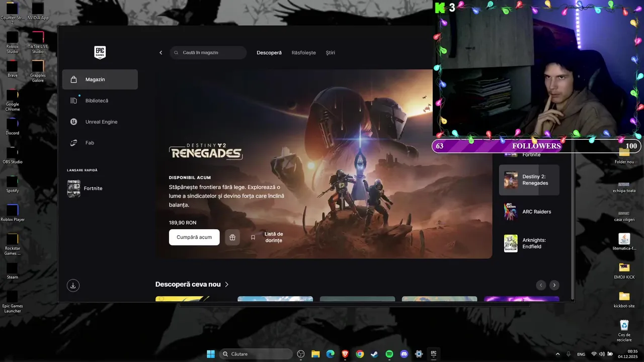The image size is (644, 362).
Task: Select the EMOJI KICK desktop folder
Action: (624, 270)
